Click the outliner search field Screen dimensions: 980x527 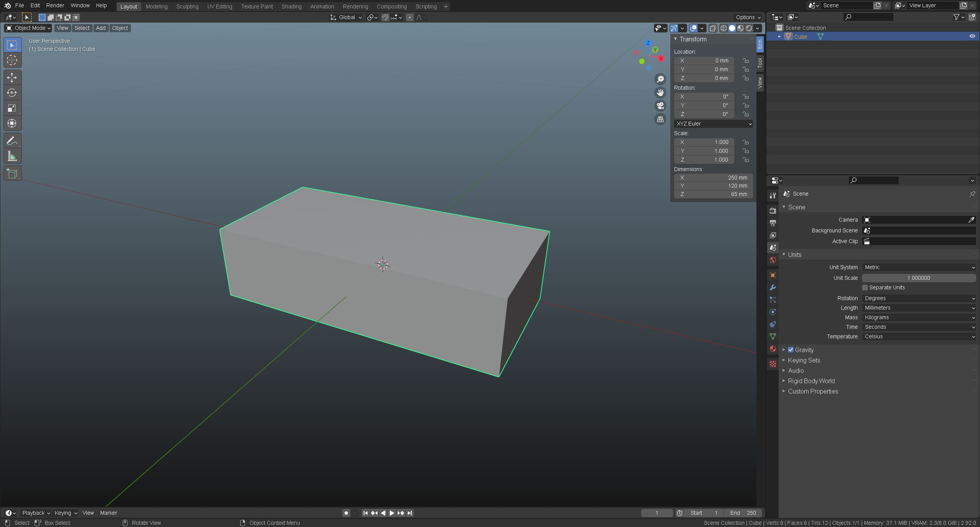pyautogui.click(x=868, y=17)
